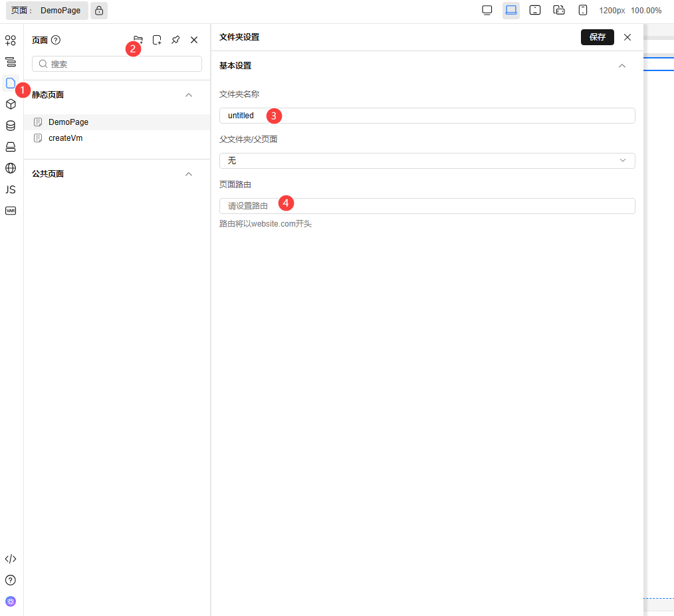Click the new page icon in page panel
The width and height of the screenshot is (674, 616).
(x=157, y=40)
